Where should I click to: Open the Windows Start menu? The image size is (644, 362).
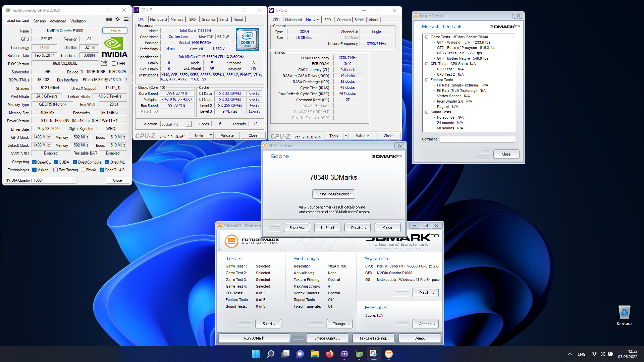click(256, 354)
